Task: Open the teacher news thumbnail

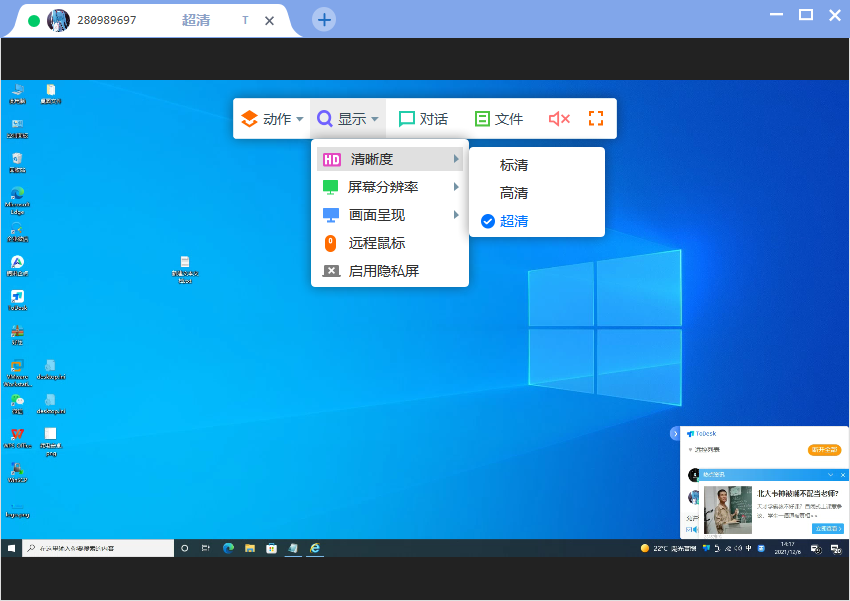Action: [728, 510]
